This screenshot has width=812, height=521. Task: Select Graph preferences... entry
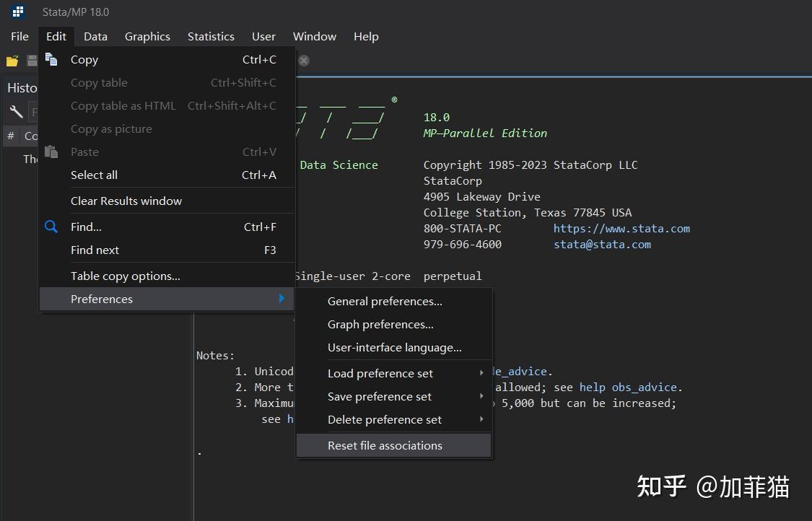380,324
